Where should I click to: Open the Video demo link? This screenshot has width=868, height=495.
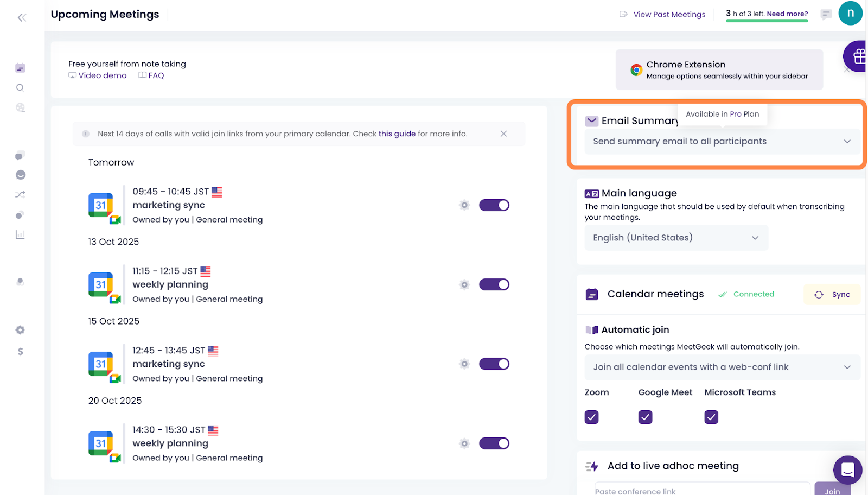click(102, 76)
